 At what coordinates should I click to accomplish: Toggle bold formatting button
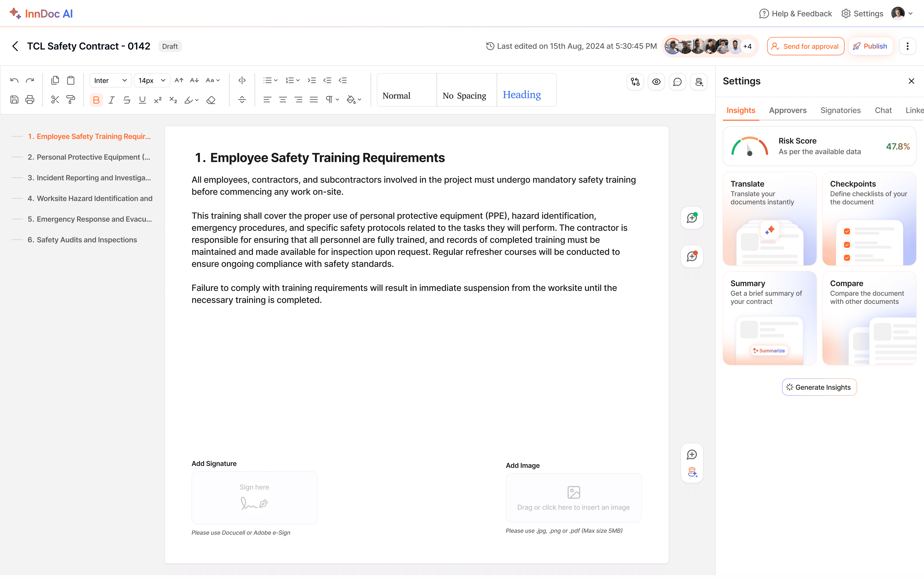click(x=96, y=100)
